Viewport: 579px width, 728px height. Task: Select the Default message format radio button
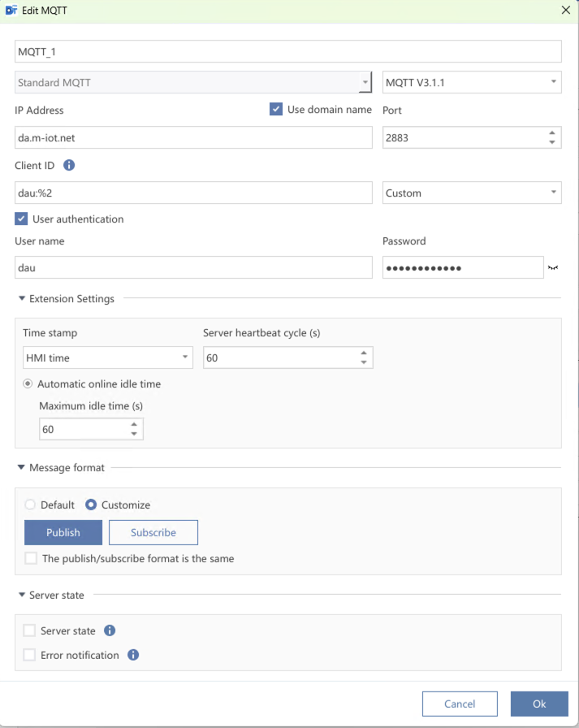click(x=31, y=505)
